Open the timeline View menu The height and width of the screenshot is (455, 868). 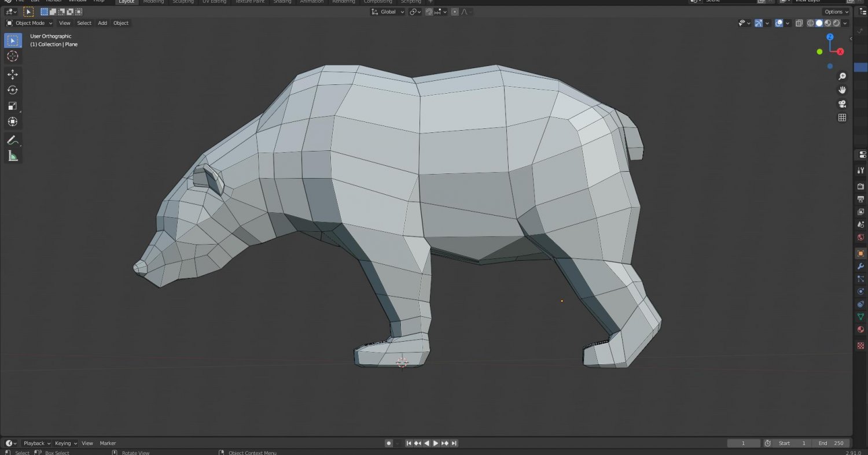click(87, 443)
